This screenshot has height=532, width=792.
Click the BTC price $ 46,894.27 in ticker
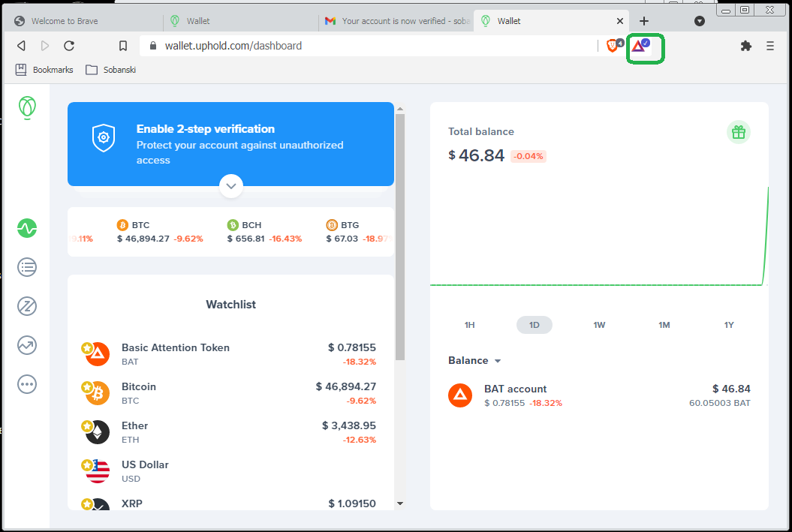click(x=143, y=239)
